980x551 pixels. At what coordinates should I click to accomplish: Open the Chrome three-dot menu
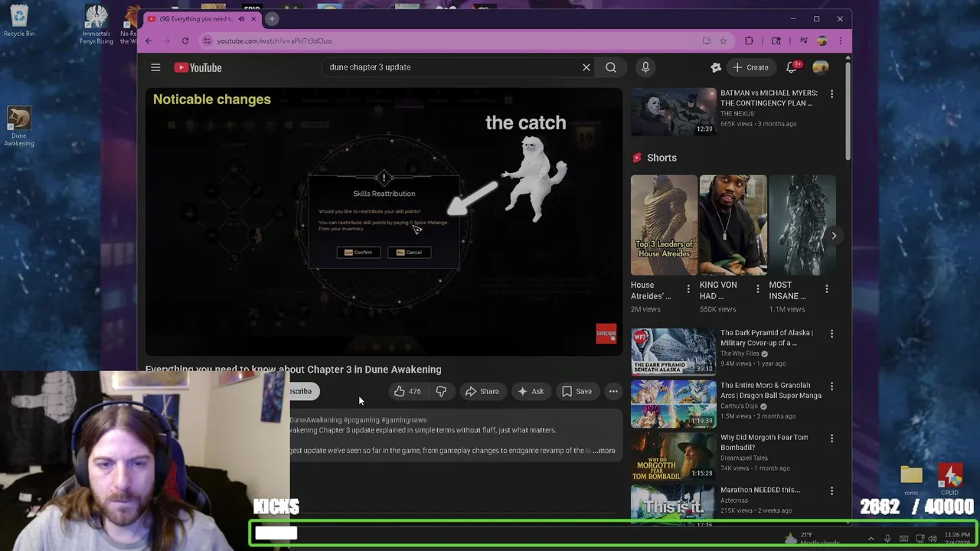coord(840,41)
